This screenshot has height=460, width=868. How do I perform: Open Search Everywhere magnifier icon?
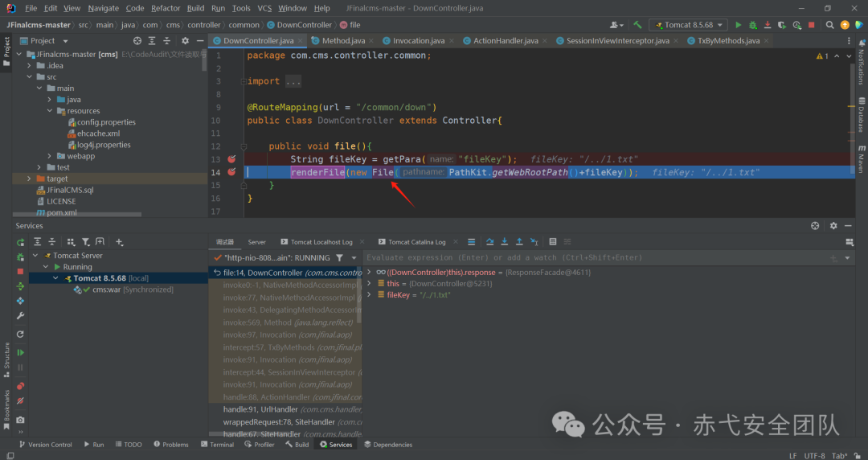829,25
